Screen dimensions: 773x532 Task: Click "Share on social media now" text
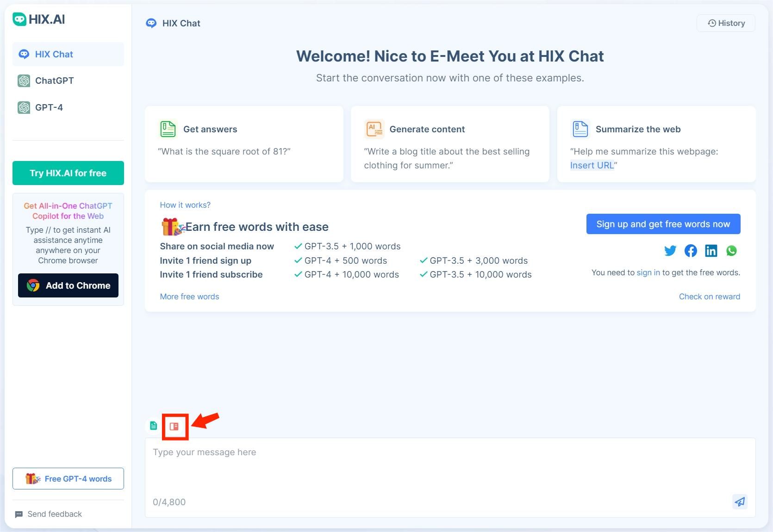217,246
